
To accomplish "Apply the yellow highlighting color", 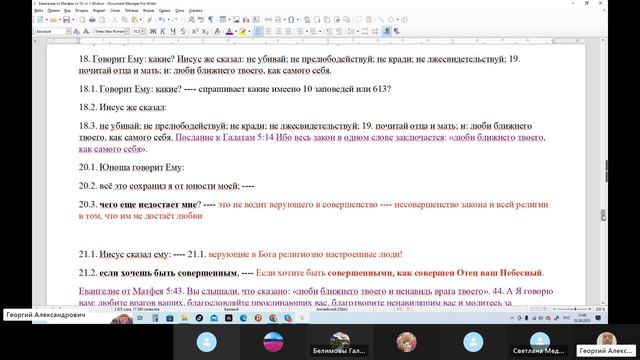I will click(242, 31).
